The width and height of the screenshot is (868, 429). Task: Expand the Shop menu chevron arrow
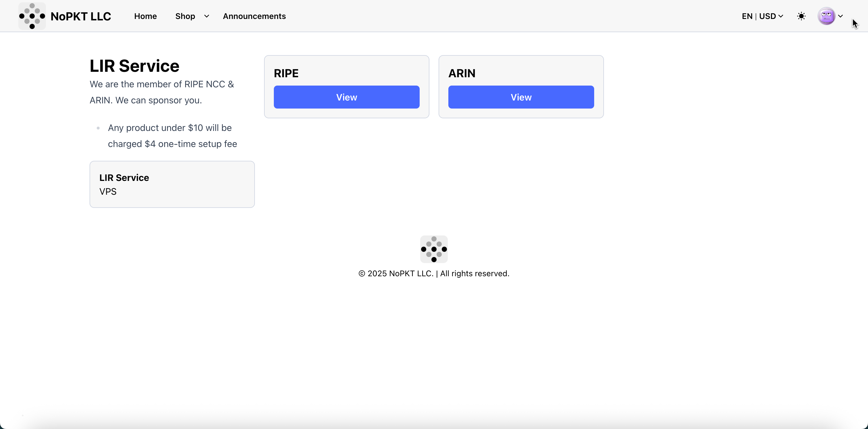pyautogui.click(x=207, y=16)
